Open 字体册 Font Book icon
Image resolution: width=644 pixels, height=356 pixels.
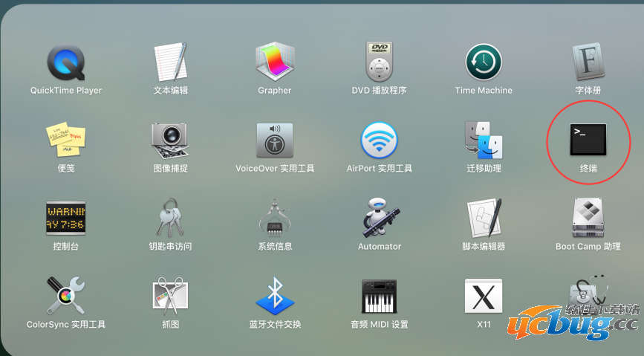pyautogui.click(x=588, y=62)
